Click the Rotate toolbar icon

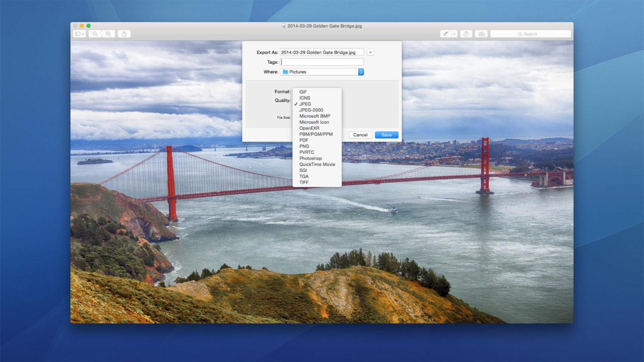click(466, 34)
